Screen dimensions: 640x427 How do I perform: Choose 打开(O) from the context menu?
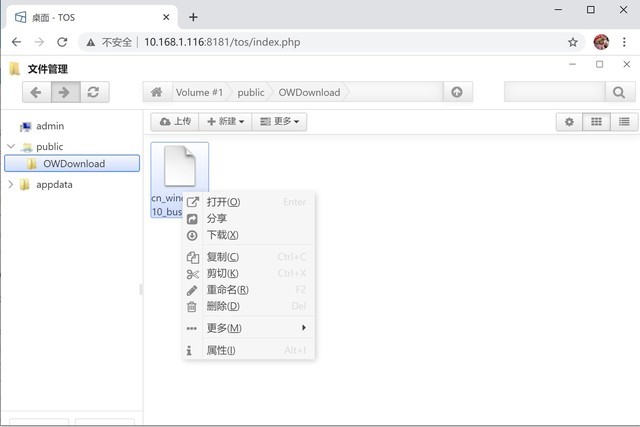pyautogui.click(x=249, y=202)
